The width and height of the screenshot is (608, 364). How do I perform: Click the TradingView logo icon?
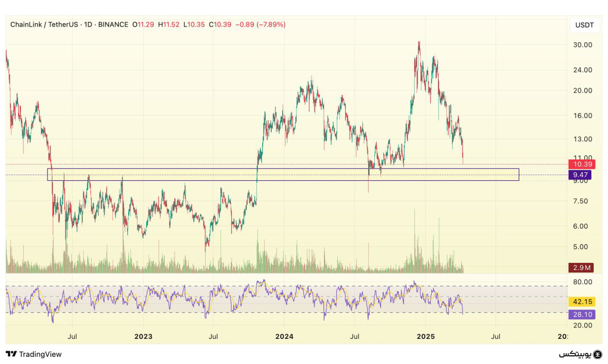click(x=10, y=354)
